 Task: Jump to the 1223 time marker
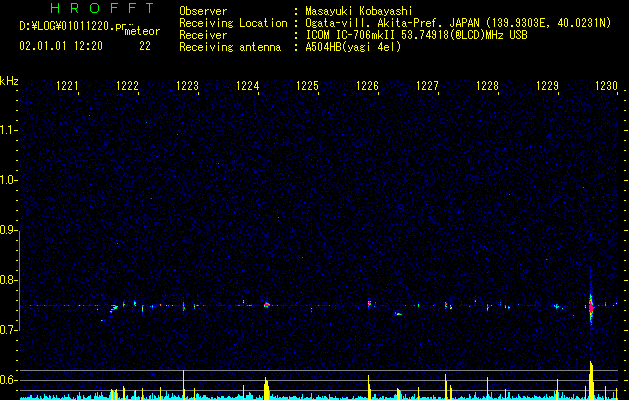pyautogui.click(x=187, y=86)
